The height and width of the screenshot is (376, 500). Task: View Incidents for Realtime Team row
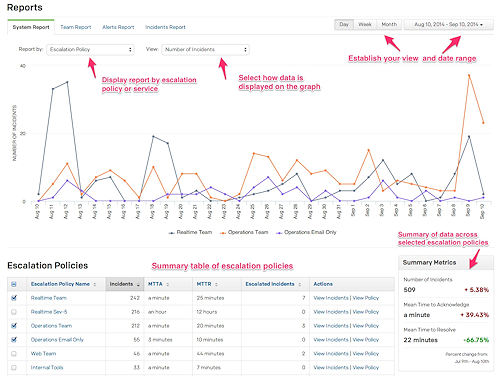coord(331,298)
